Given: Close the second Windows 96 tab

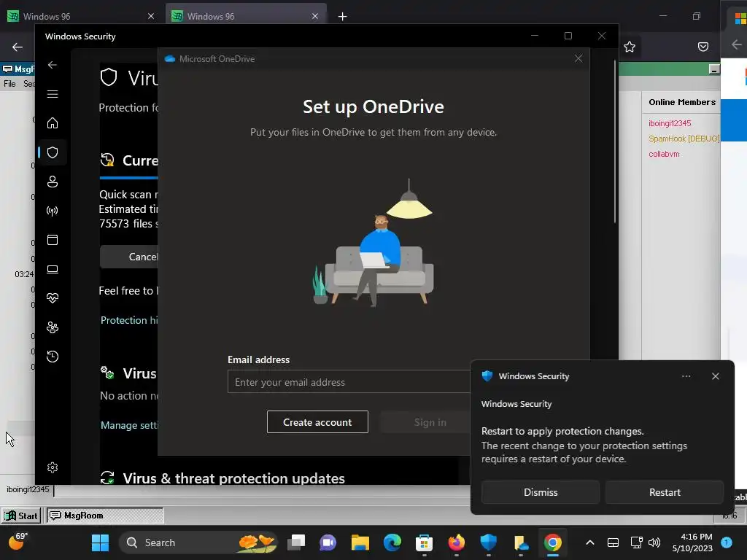Looking at the screenshot, I should [x=315, y=16].
